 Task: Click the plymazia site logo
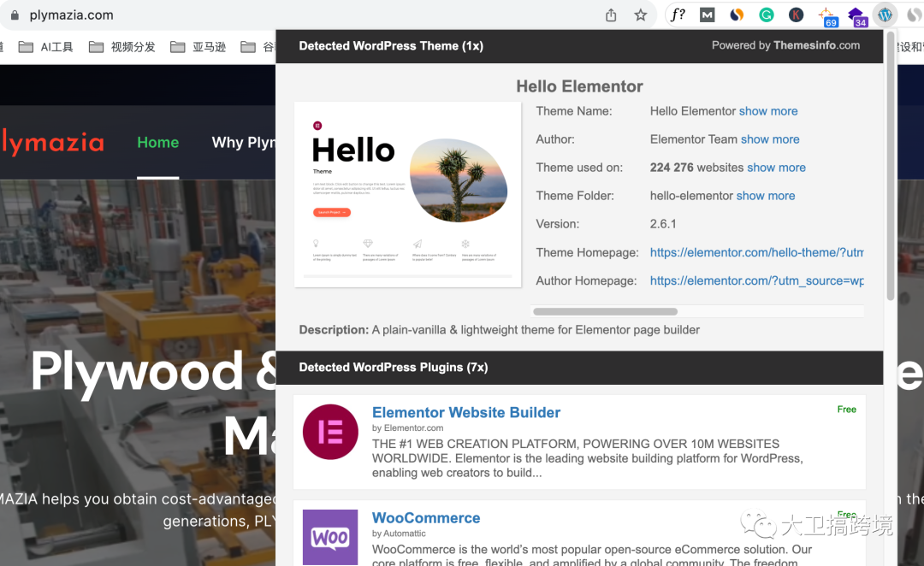[x=52, y=143]
